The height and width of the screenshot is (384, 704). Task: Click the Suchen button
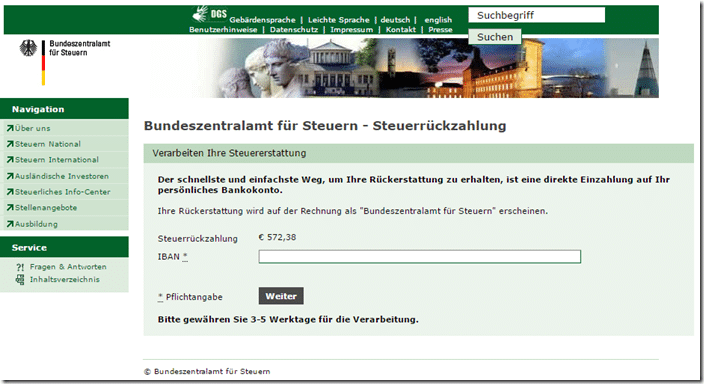click(x=495, y=37)
